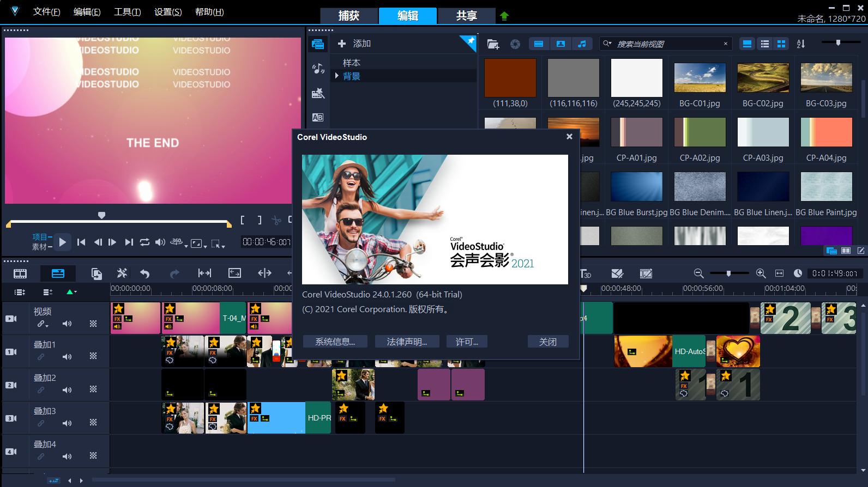Mute the 叠加1 track audio
Screen dimensions: 868x487
[67, 357]
